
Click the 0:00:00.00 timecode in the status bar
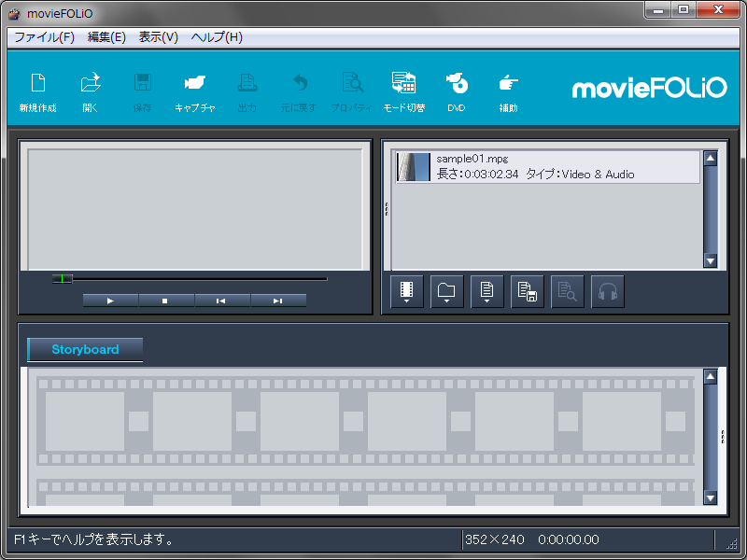click(569, 539)
